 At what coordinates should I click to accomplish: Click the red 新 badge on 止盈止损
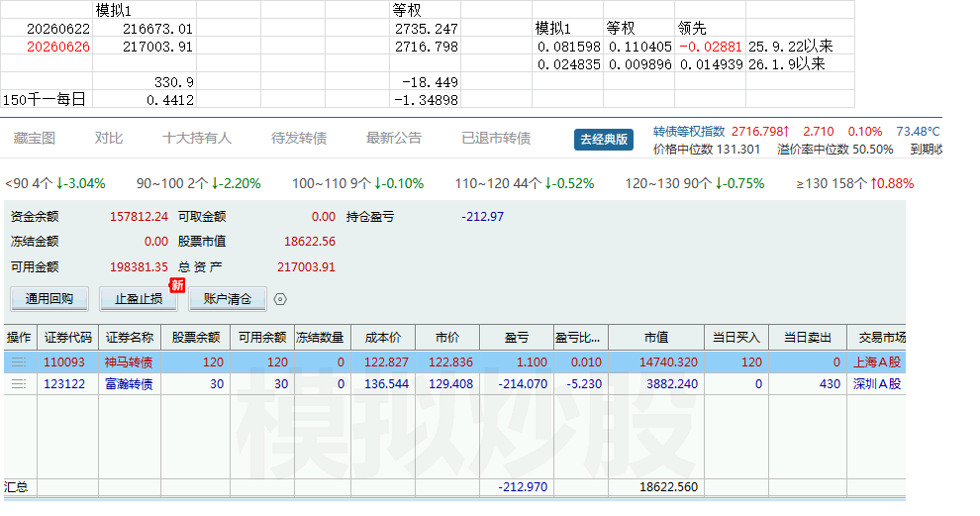177,285
